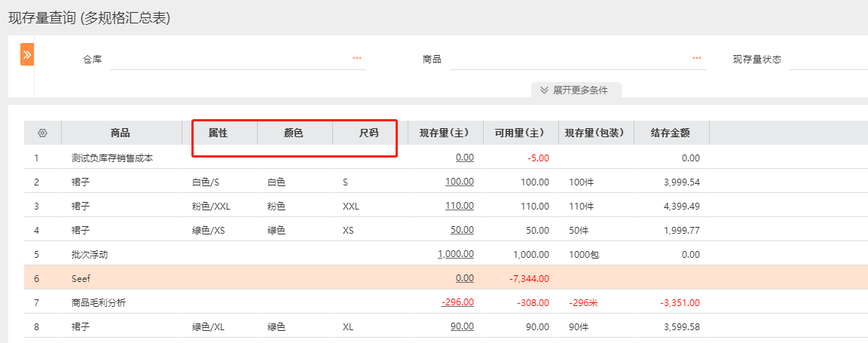Select row number 6
This screenshot has height=343, width=868.
pyautogui.click(x=36, y=279)
